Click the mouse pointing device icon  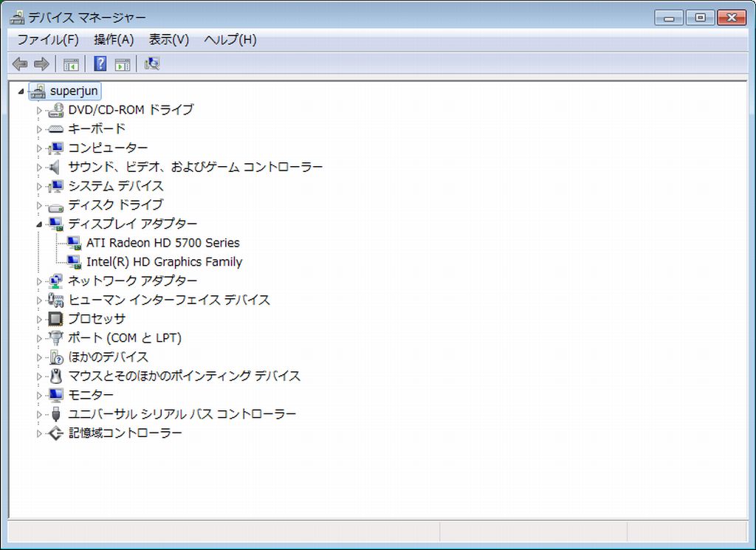click(x=56, y=376)
